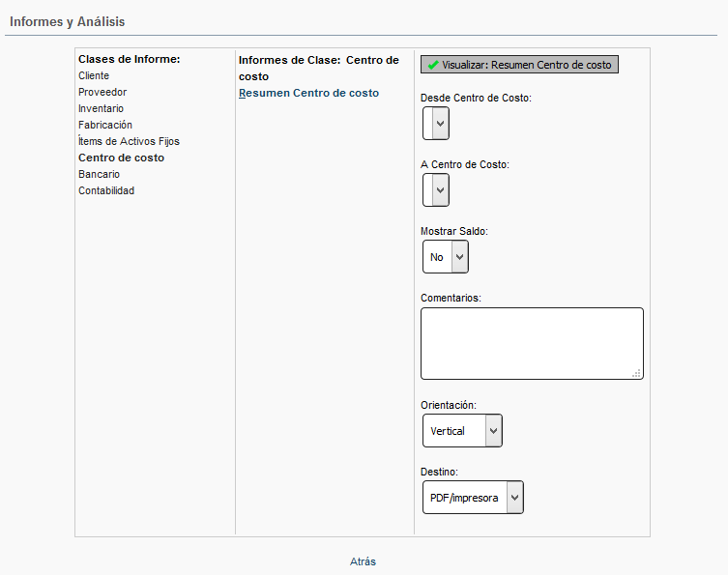Grab the Comentarios textarea resize handle

pyautogui.click(x=637, y=374)
